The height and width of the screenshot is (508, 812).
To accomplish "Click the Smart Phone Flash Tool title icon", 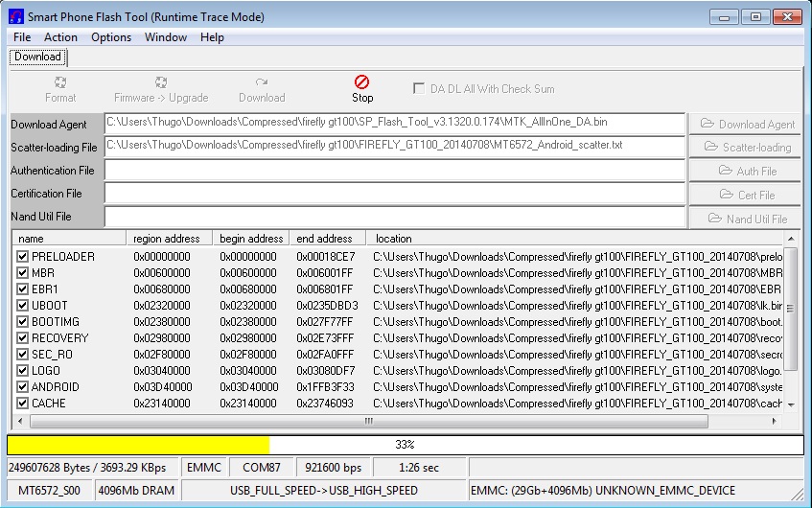I will 16,16.
